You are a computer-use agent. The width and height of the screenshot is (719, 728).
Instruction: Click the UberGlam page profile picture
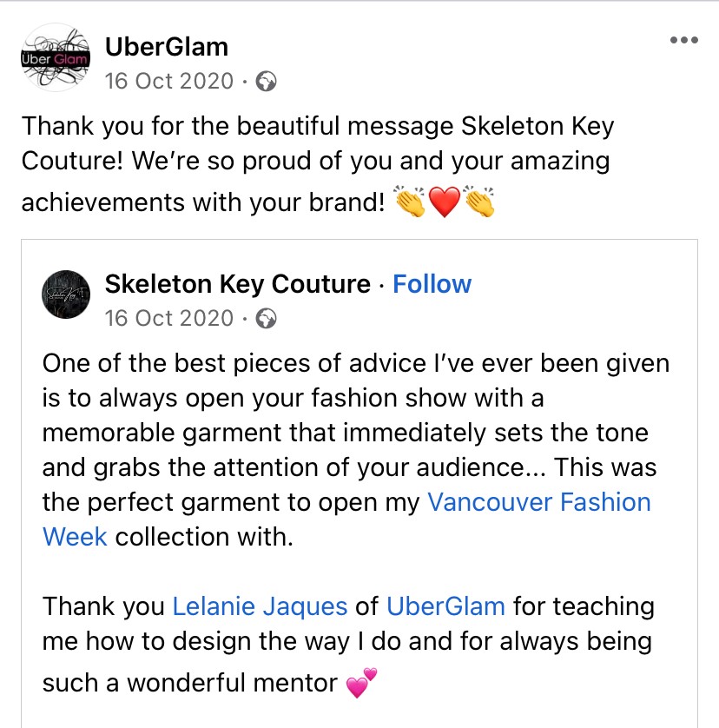pos(55,58)
